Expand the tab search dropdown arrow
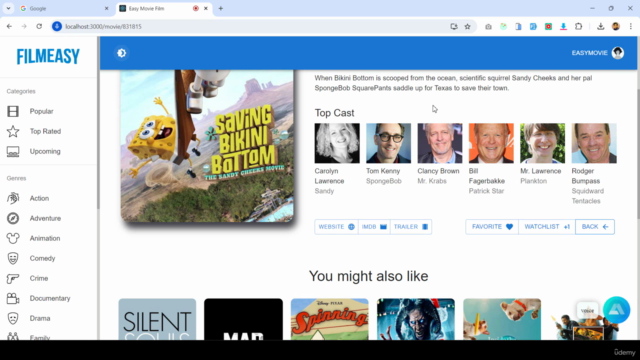Image resolution: width=640 pixels, height=360 pixels. click(x=8, y=9)
